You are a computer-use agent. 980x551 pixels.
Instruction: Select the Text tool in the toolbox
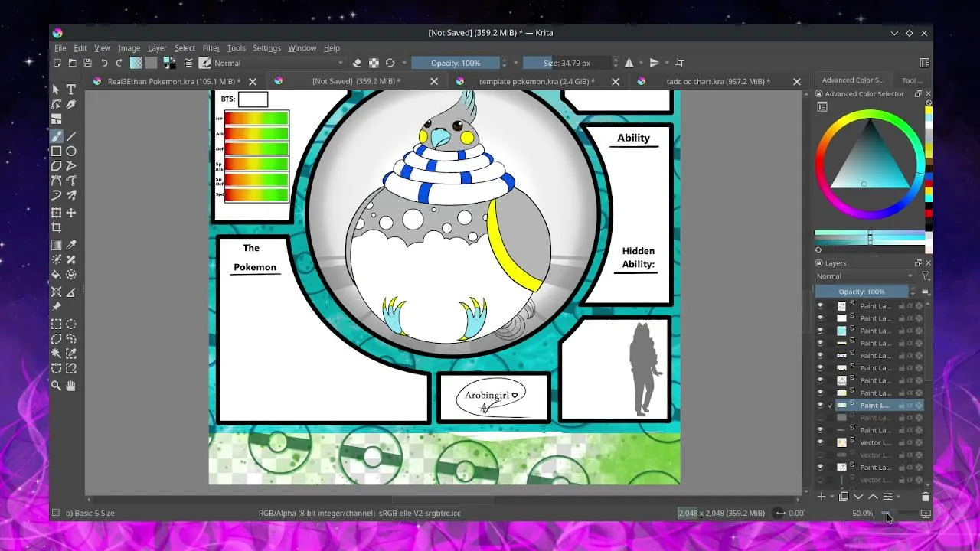(x=71, y=90)
